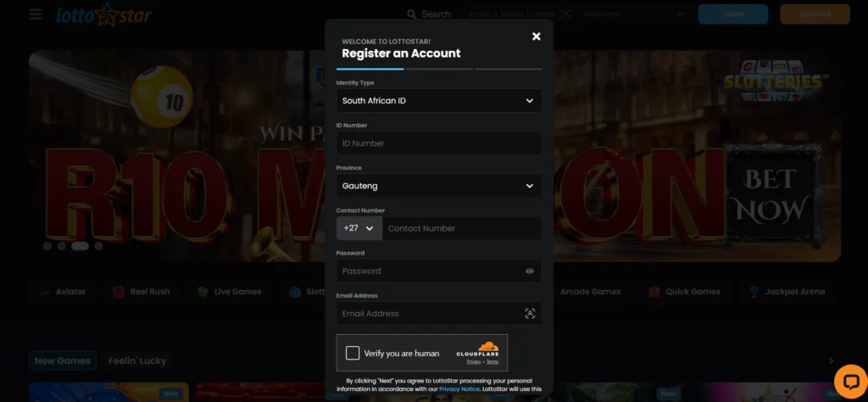868x402 pixels.
Task: Close the Register an Account dialog
Action: pyautogui.click(x=536, y=36)
